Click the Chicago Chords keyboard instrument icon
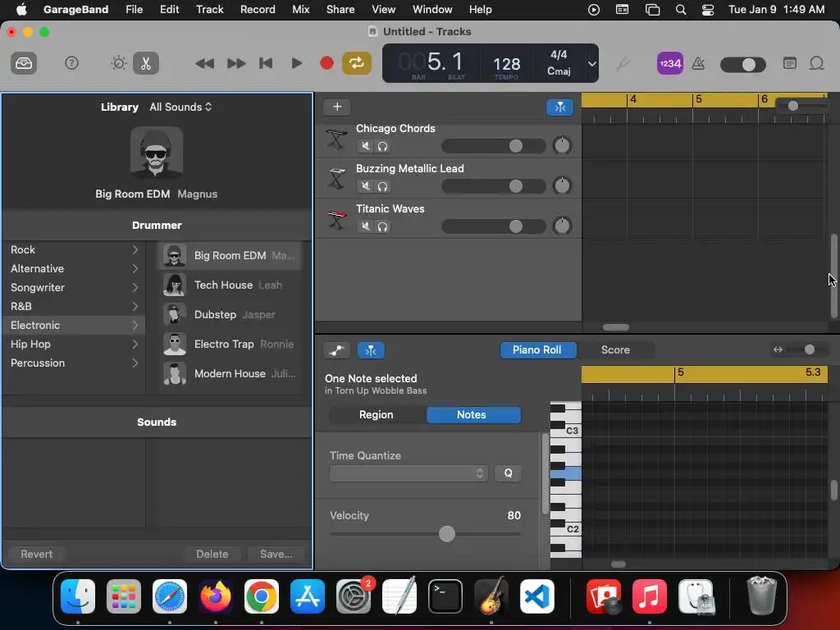Image resolution: width=840 pixels, height=630 pixels. click(336, 139)
